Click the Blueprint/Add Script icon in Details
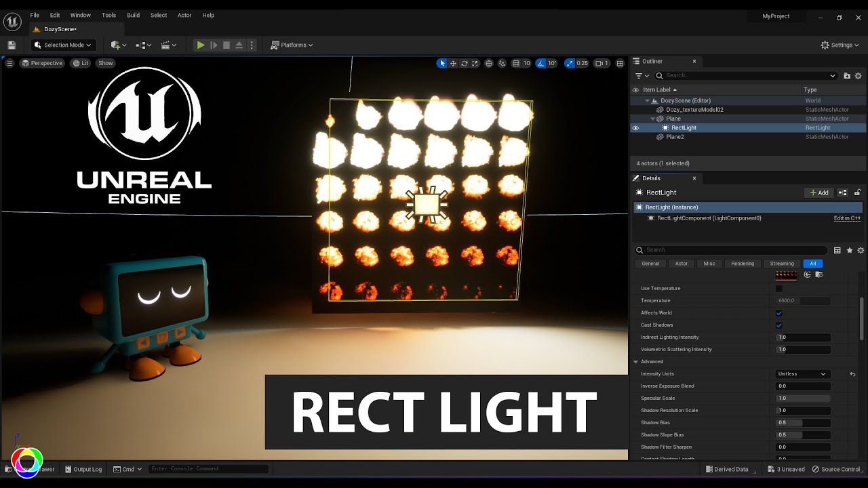Image resolution: width=868 pixels, height=488 pixels. (x=843, y=192)
